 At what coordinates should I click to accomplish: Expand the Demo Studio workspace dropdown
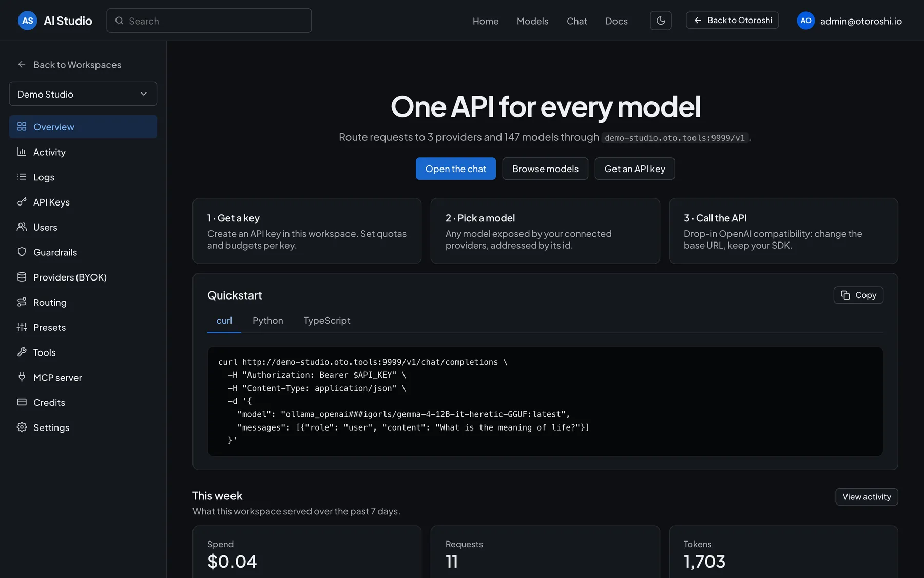[83, 94]
